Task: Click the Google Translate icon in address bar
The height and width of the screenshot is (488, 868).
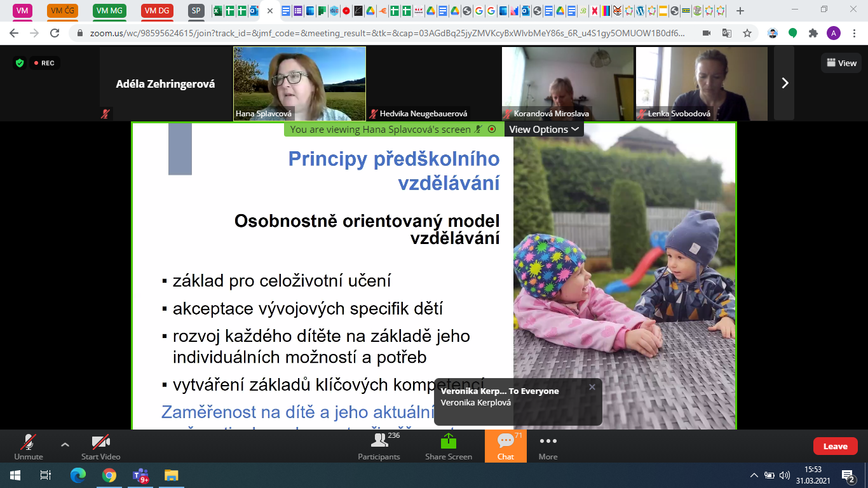Action: point(727,33)
